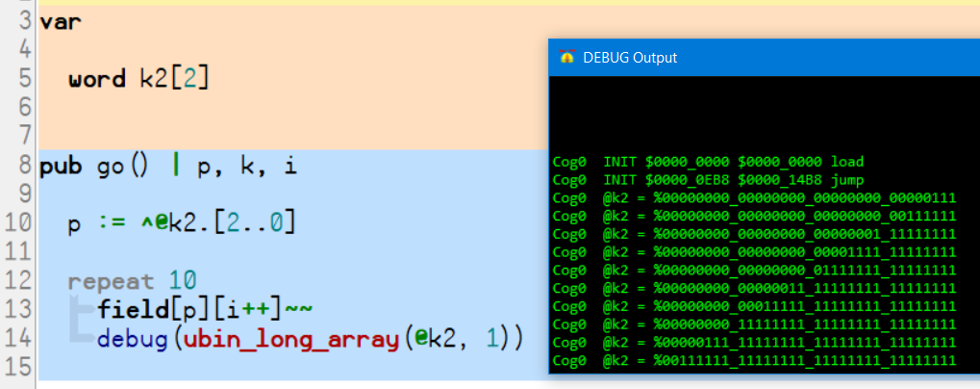
Task: Click the debug line ending in '00001111_11111111'
Action: (x=754, y=252)
